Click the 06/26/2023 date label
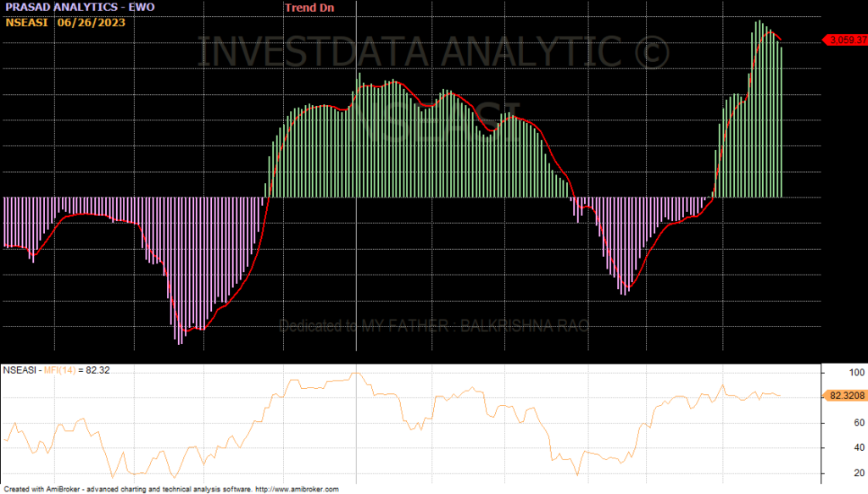Viewport: 868px width, 494px height. pos(91,22)
